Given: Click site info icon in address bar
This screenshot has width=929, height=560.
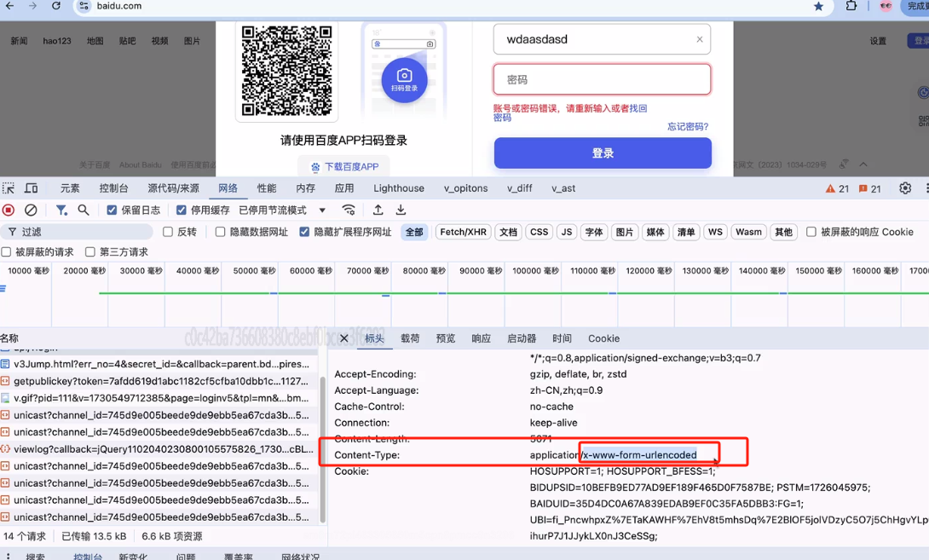Looking at the screenshot, I should (84, 6).
